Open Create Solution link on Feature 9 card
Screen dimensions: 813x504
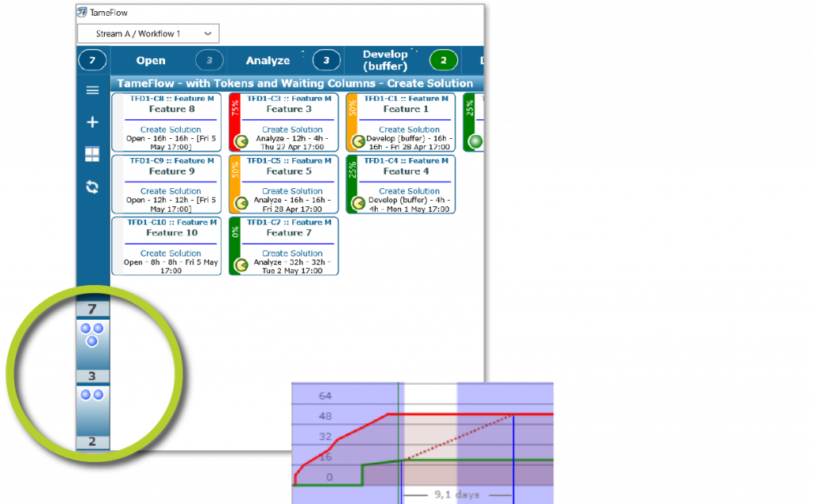click(x=171, y=191)
